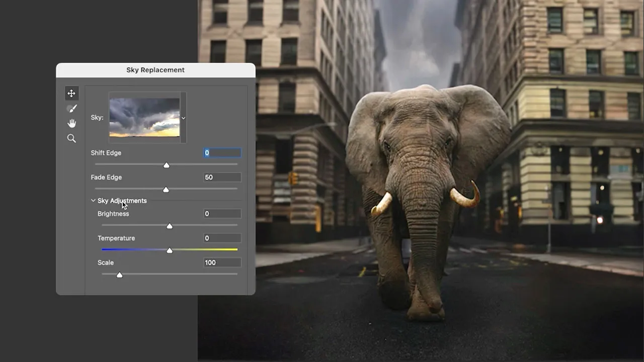
Task: Click the Fade Edge value field
Action: 222,177
